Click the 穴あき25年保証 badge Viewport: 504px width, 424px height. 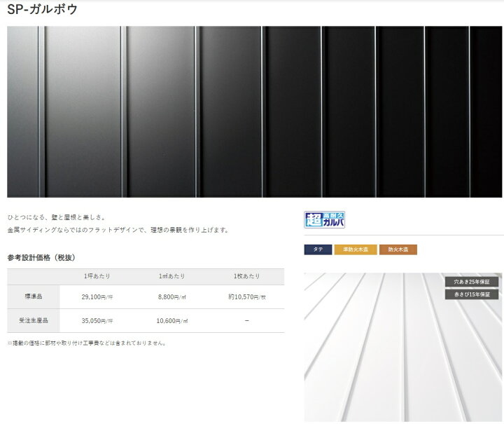pos(472,282)
